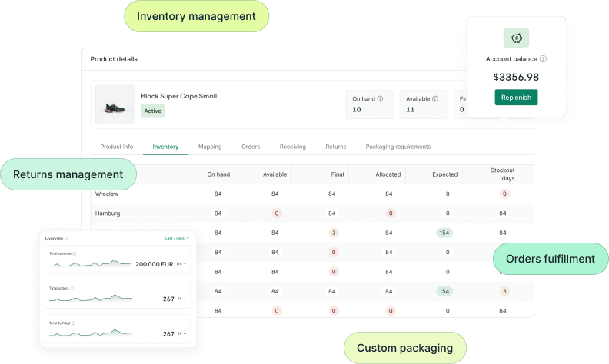609x364 pixels.
Task: Click the Available 11 stat box
Action: (x=423, y=104)
